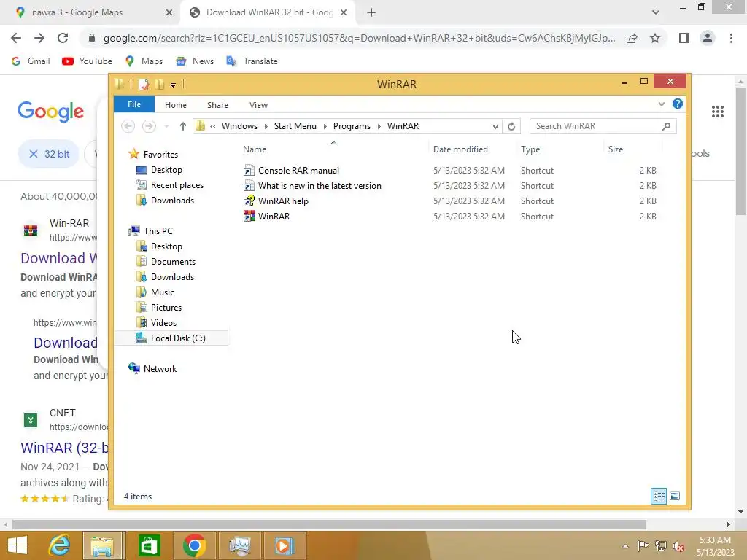Open Music under This PC
The width and height of the screenshot is (747, 560).
(163, 292)
